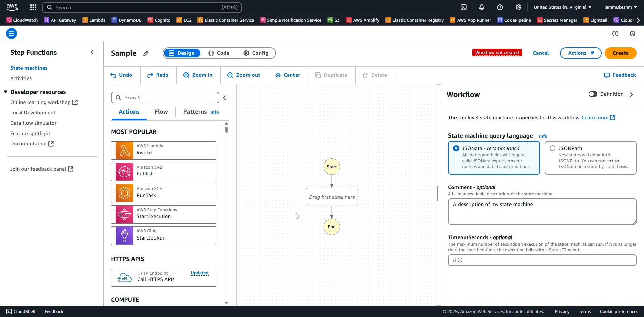644x317 pixels.
Task: Click the AWS Lambda Invoke icon
Action: (x=124, y=151)
